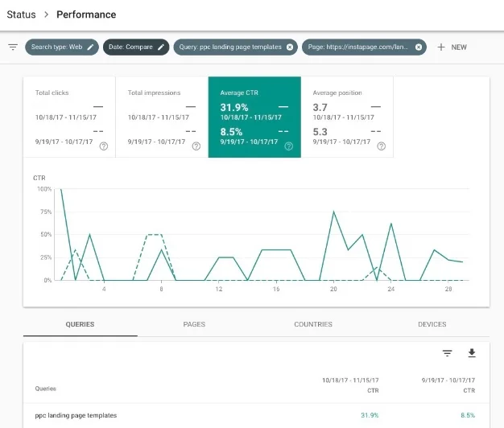Toggle the Average position metric card
Viewport: 504px width, 428px height.
(x=347, y=117)
